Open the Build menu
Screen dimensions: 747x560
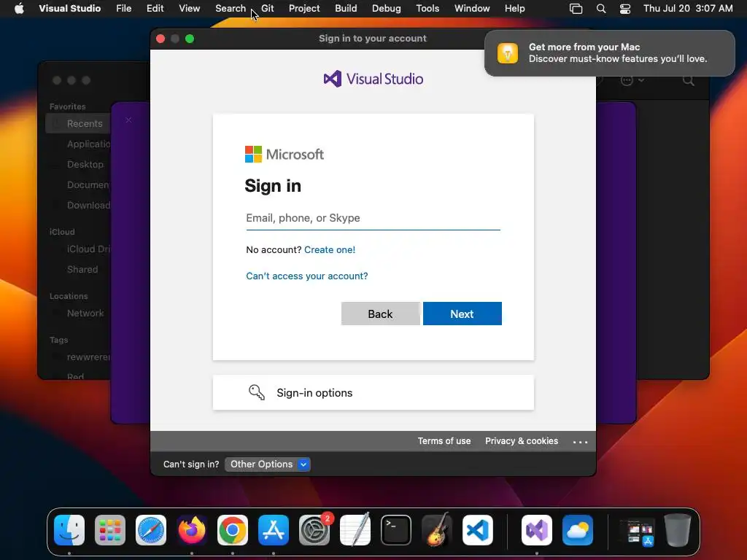pos(346,9)
